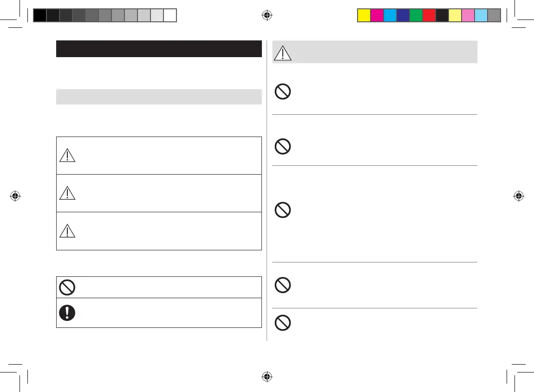Click the first prohibition icon in the right column

pos(283,92)
